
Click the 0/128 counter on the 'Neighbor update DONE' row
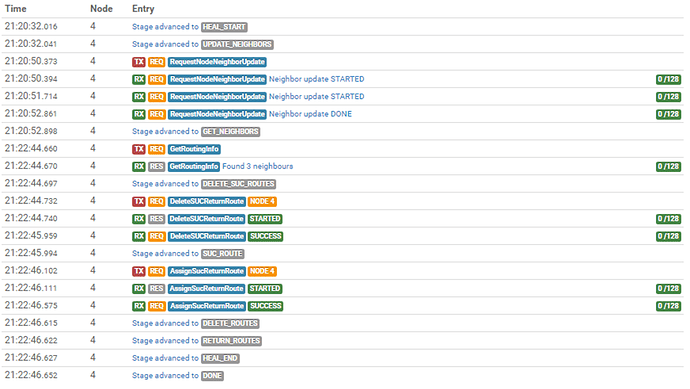point(668,114)
